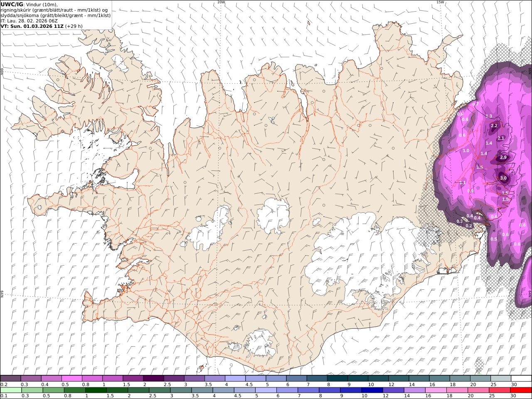Click the palest green 0.1 rain legend swatch
The height and width of the screenshot is (399, 532).
[11, 390]
